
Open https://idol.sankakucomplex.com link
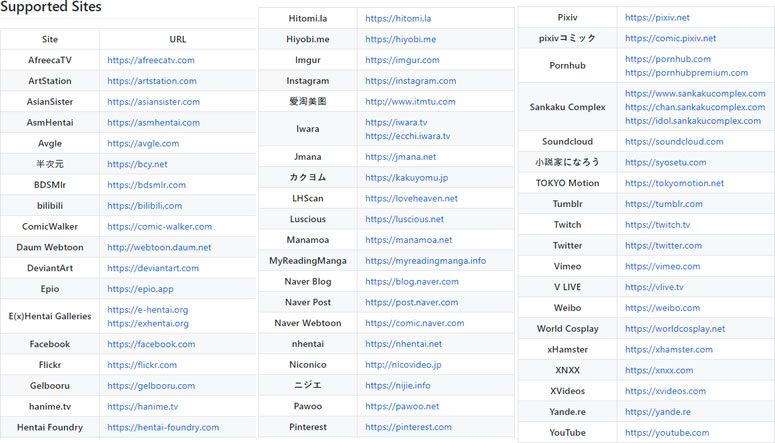[x=693, y=121]
